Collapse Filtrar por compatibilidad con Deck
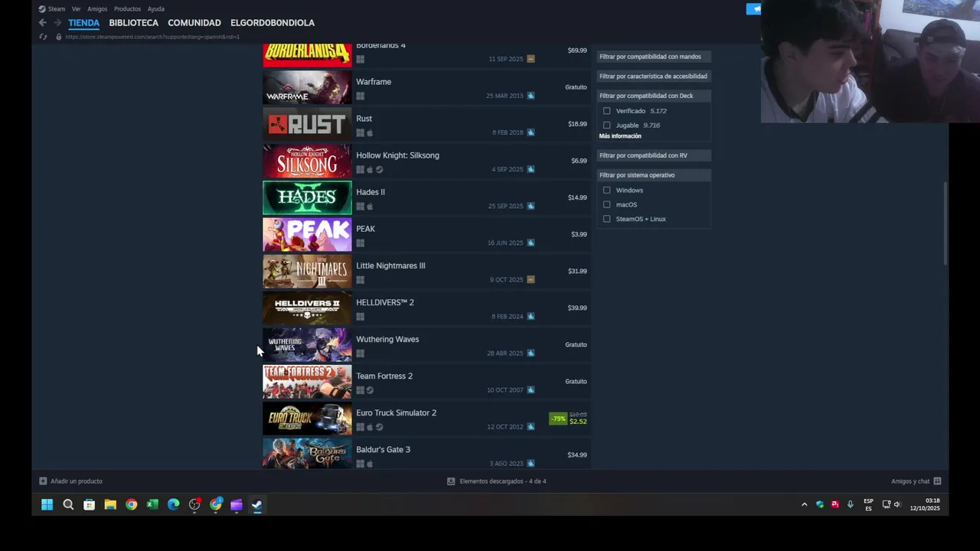980x551 pixels. tap(654, 96)
